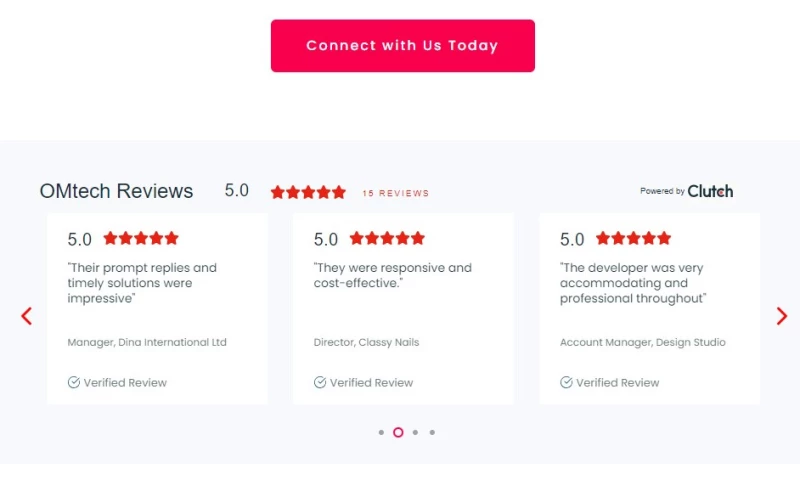Click star rating in Design Studio review card

coord(633,238)
